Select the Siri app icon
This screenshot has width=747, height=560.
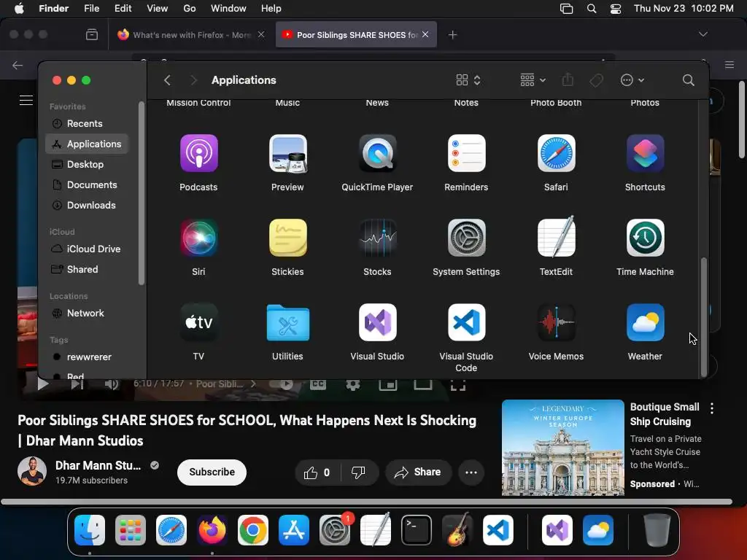(x=198, y=238)
